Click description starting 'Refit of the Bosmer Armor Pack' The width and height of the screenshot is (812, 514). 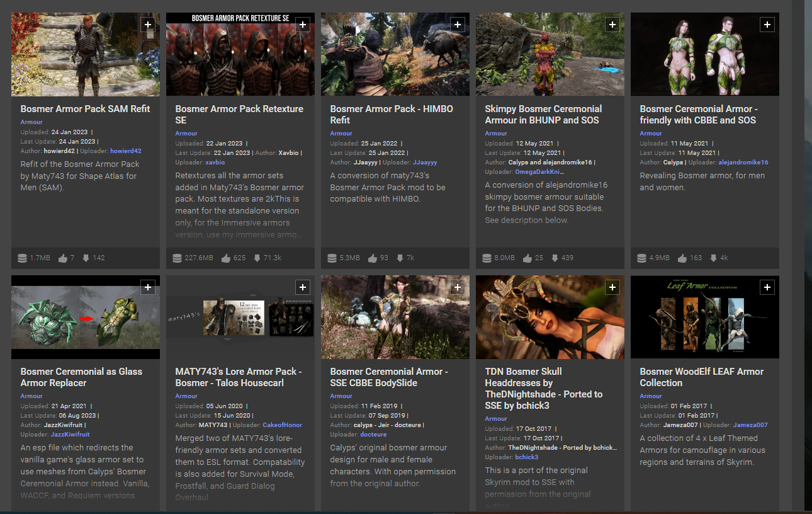[80, 176]
